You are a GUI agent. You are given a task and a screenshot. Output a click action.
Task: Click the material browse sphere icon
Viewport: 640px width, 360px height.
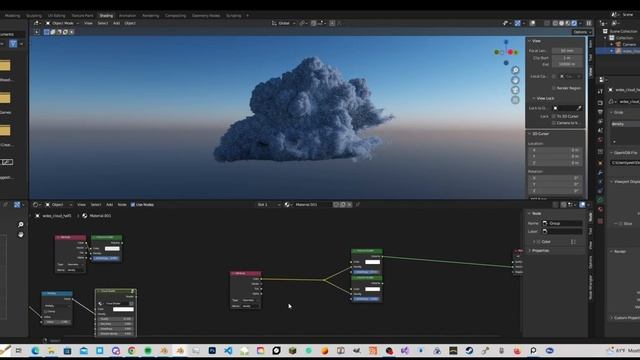pyautogui.click(x=287, y=204)
